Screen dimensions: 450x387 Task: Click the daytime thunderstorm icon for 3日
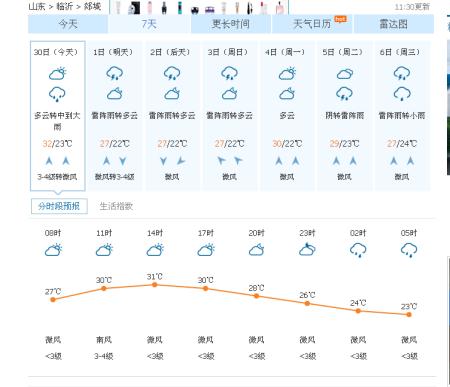pyautogui.click(x=229, y=74)
